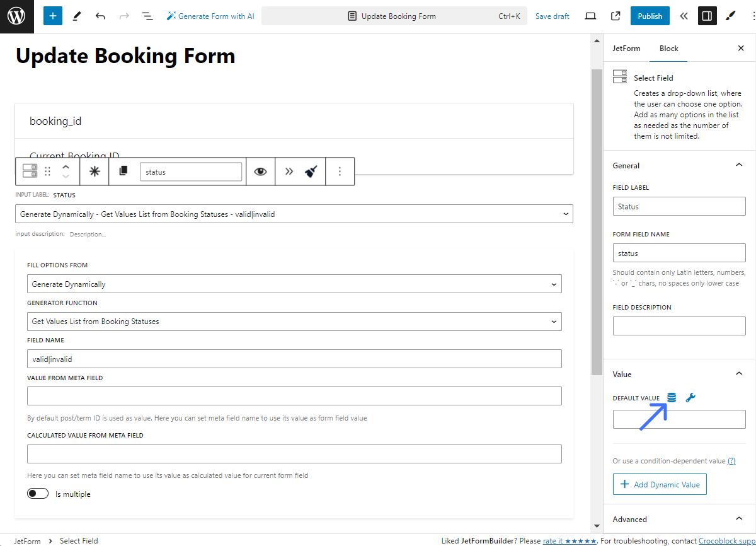Select the Block tab
This screenshot has width=756, height=546.
tap(668, 49)
